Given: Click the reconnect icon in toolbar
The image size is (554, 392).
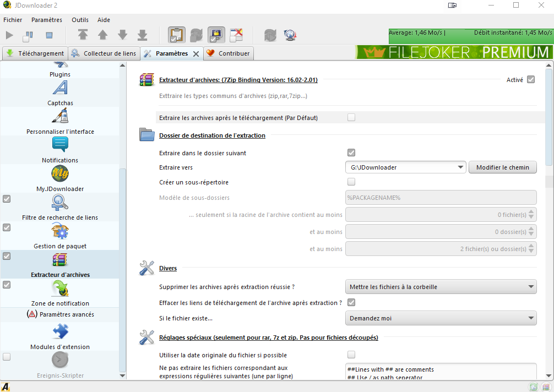Looking at the screenshot, I should pyautogui.click(x=270, y=35).
